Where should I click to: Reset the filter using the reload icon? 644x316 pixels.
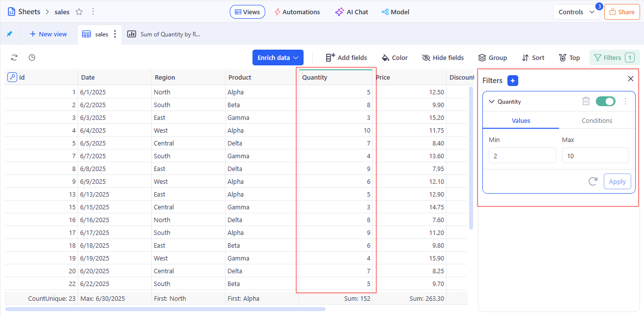593,181
